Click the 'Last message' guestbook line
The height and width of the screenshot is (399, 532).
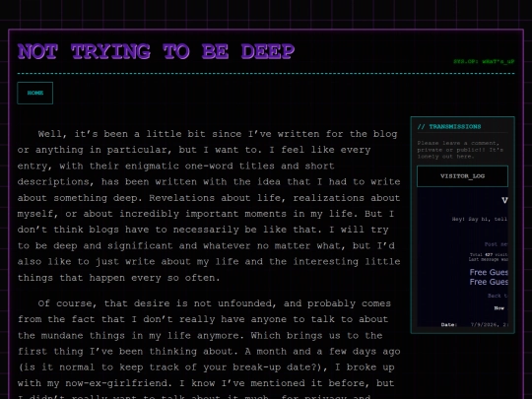[489, 259]
